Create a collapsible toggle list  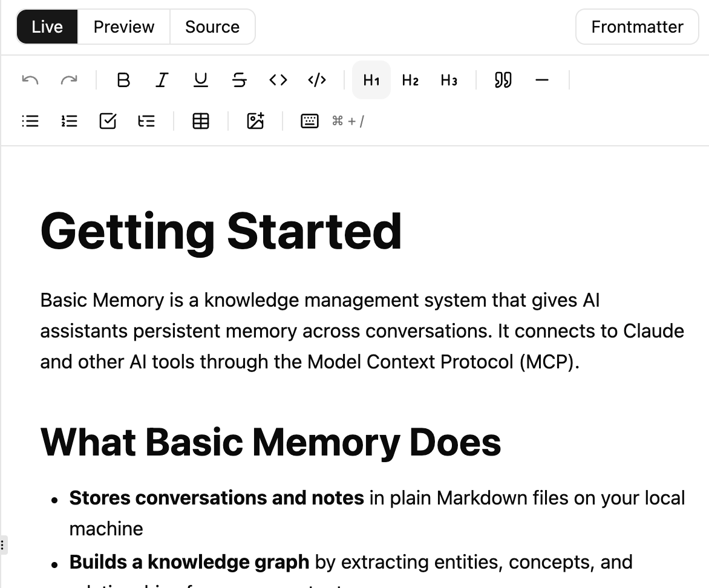tap(146, 121)
